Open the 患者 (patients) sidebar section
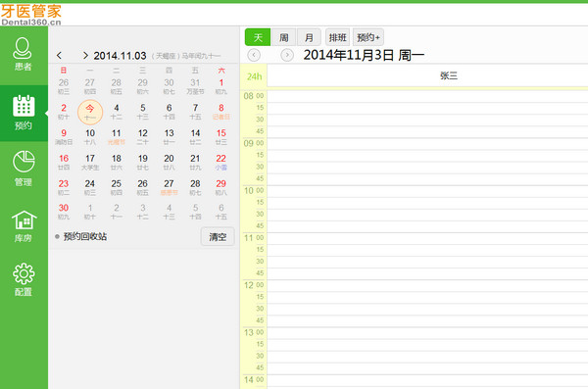This screenshot has height=389, width=588. (x=24, y=55)
